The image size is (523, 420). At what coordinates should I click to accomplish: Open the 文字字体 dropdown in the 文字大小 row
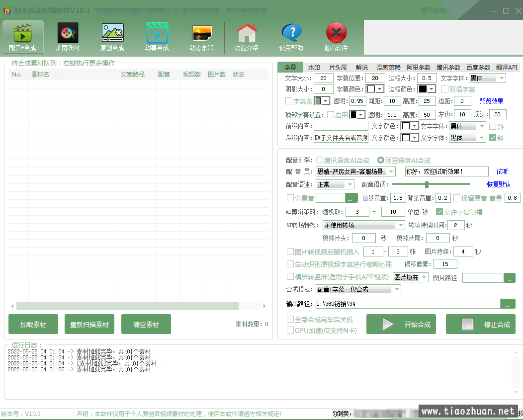point(487,78)
